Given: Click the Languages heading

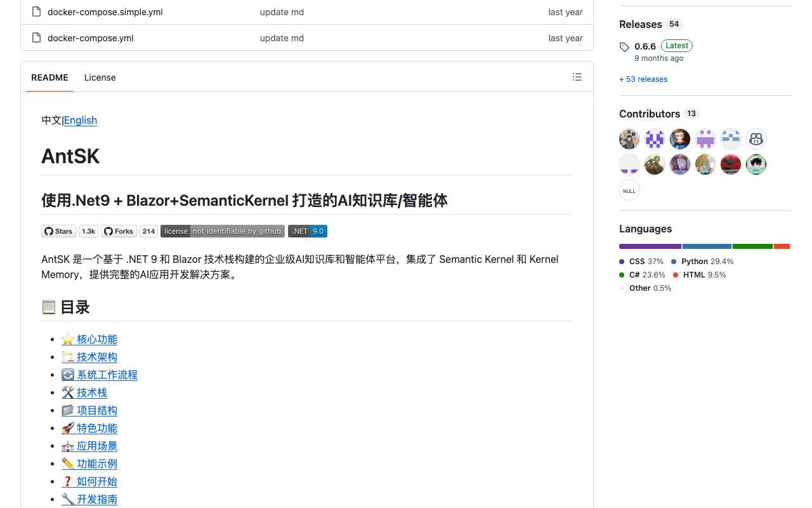Looking at the screenshot, I should pyautogui.click(x=645, y=229).
